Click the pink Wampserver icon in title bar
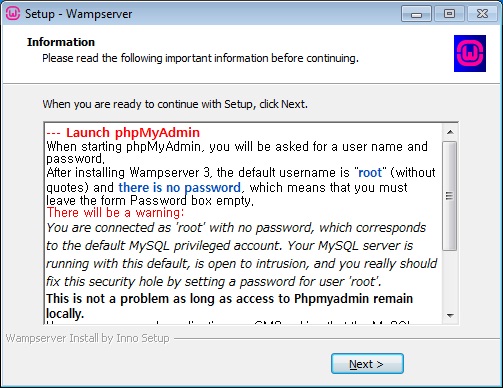Viewport: 503px width, 388px height. (x=13, y=14)
